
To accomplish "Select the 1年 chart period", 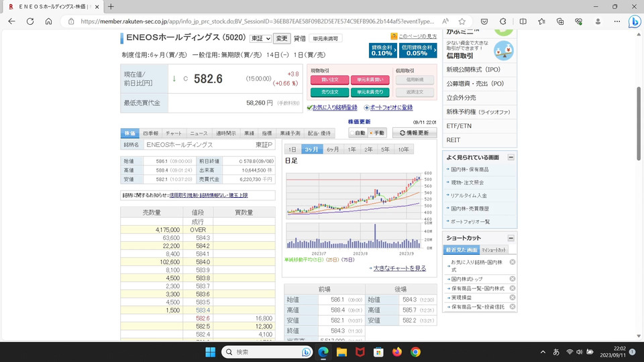I will [352, 149].
